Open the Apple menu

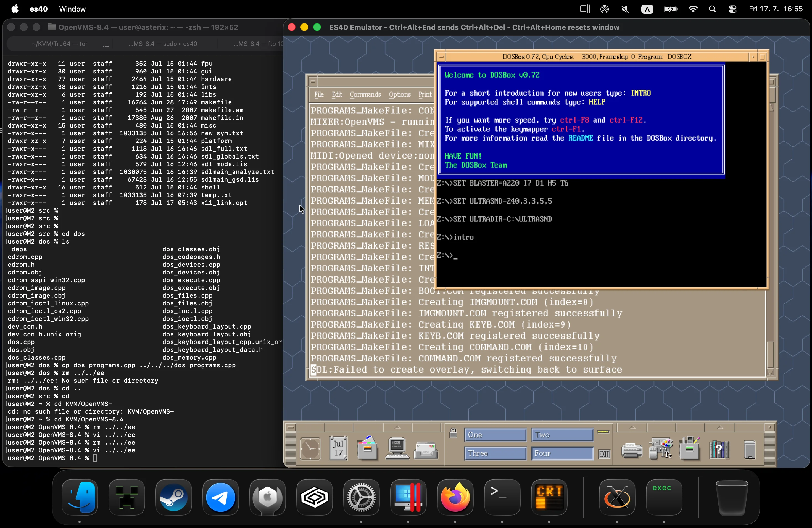click(15, 9)
